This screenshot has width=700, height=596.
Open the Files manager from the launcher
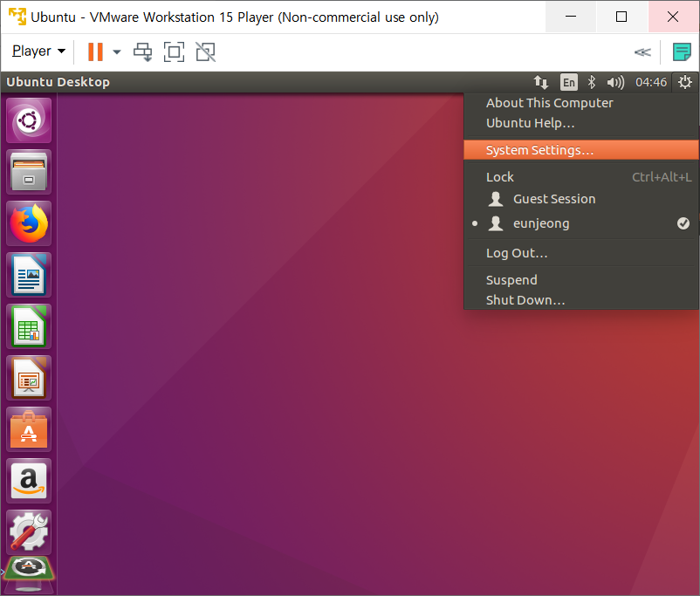pos(29,172)
